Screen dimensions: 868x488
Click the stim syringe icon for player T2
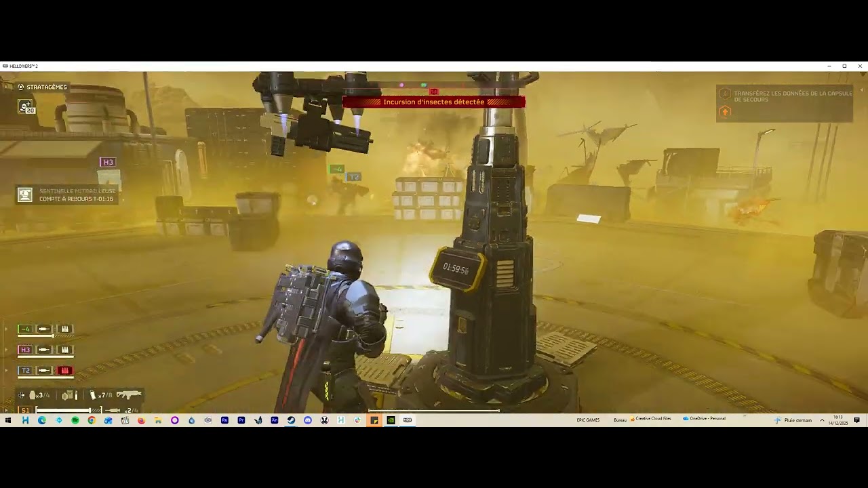point(44,371)
